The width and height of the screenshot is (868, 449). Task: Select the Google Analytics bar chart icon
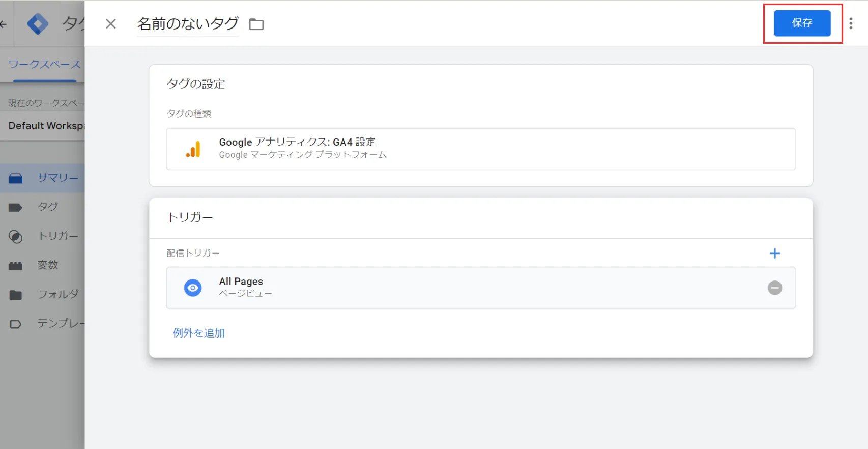(x=193, y=149)
